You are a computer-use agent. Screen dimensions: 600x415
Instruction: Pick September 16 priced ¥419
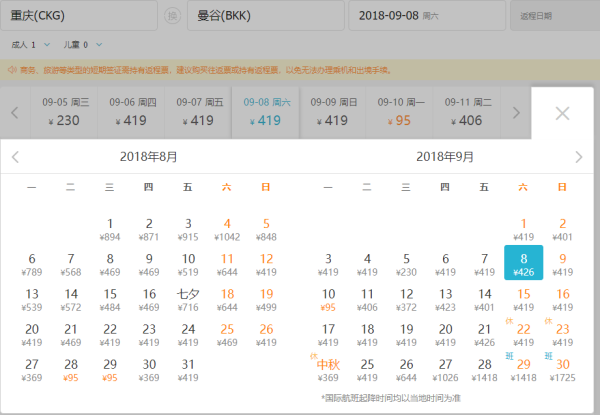[562, 300]
